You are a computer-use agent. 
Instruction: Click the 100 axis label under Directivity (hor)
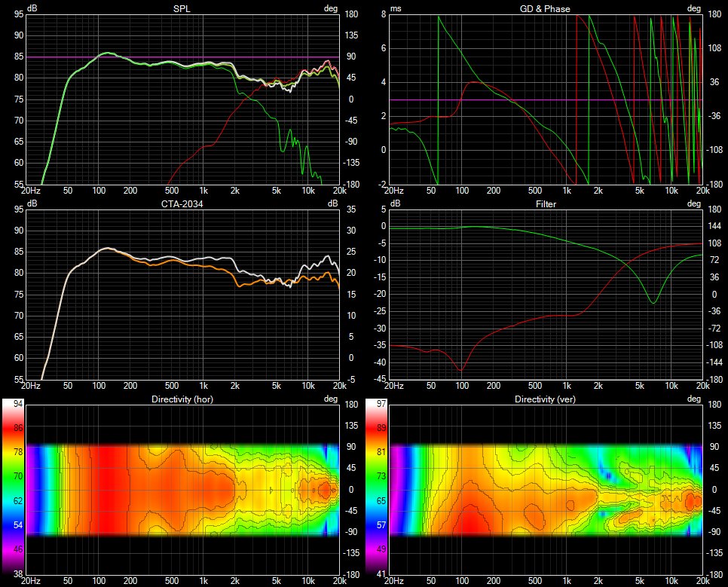tap(99, 580)
